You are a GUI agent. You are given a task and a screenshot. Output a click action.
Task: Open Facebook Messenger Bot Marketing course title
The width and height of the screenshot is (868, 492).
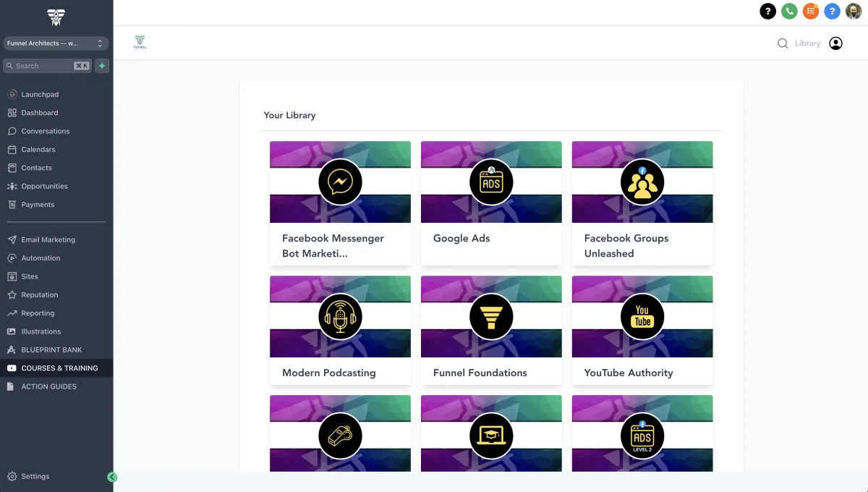tap(333, 246)
